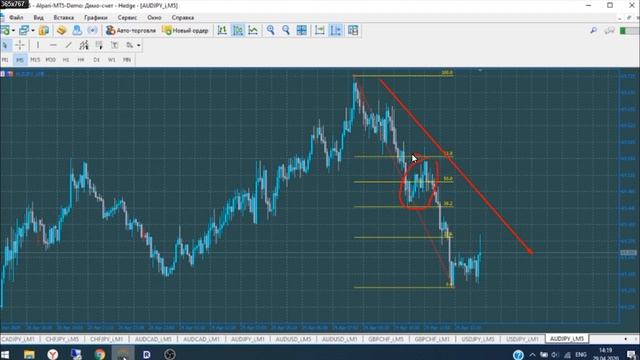
Task: Click the zoom in magnifier icon
Action: point(270,30)
